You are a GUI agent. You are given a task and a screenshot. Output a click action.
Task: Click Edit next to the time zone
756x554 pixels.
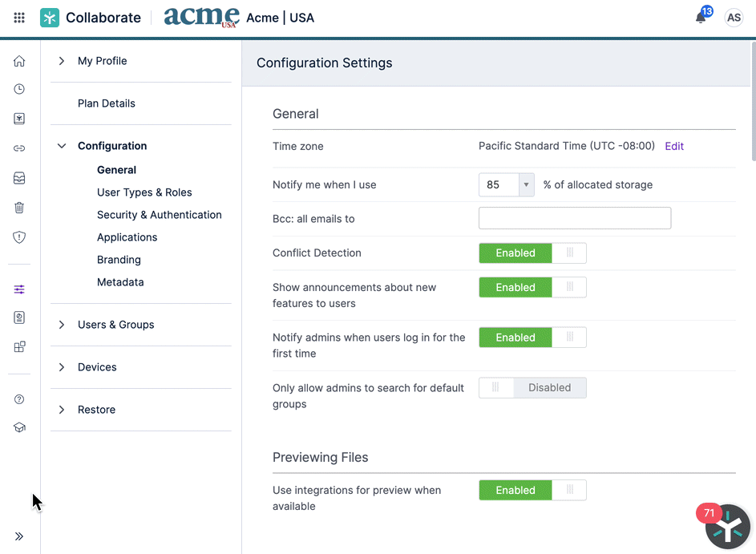coord(673,146)
